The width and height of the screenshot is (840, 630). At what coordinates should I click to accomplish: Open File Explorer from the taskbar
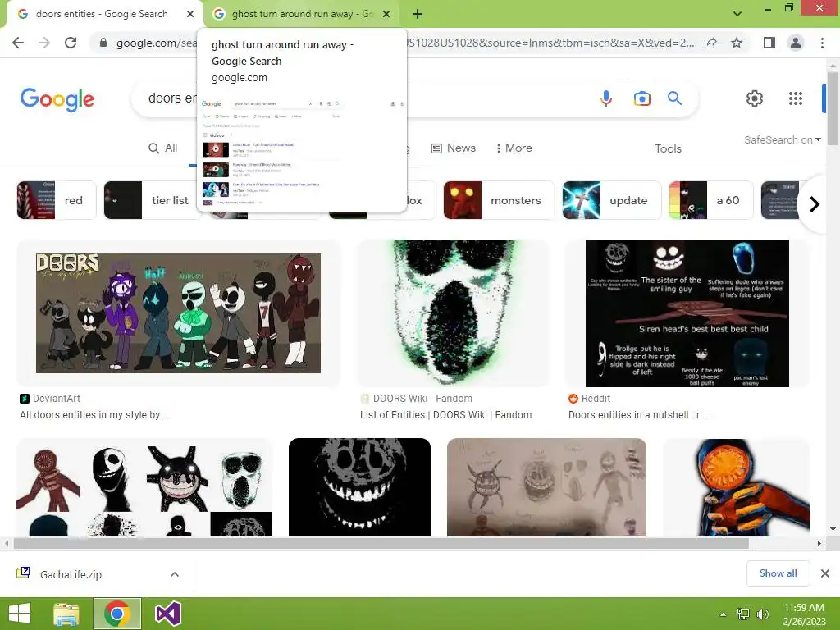click(66, 614)
